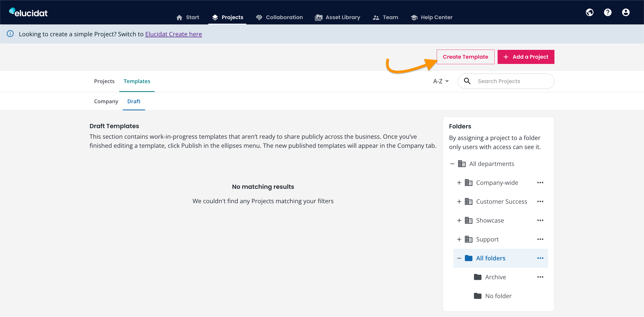
Task: Select the All departments label
Action: 492,164
